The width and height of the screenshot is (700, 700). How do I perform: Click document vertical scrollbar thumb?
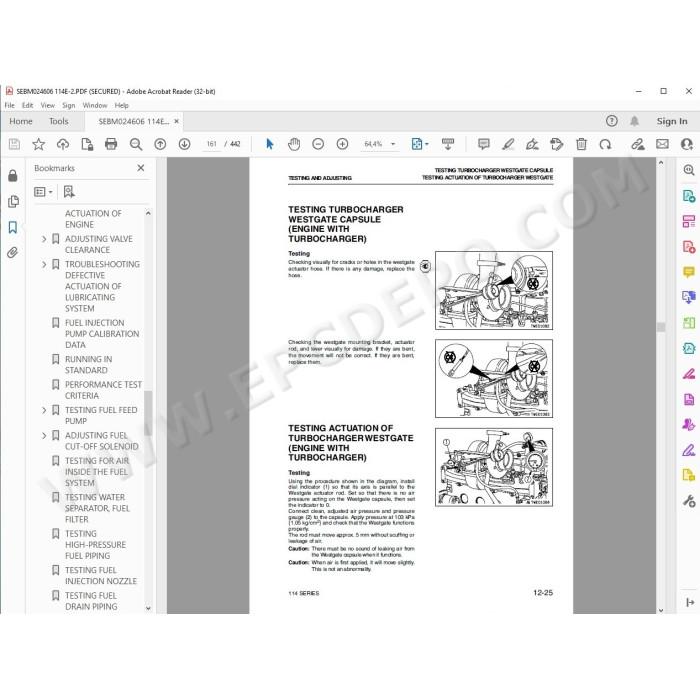[x=661, y=327]
